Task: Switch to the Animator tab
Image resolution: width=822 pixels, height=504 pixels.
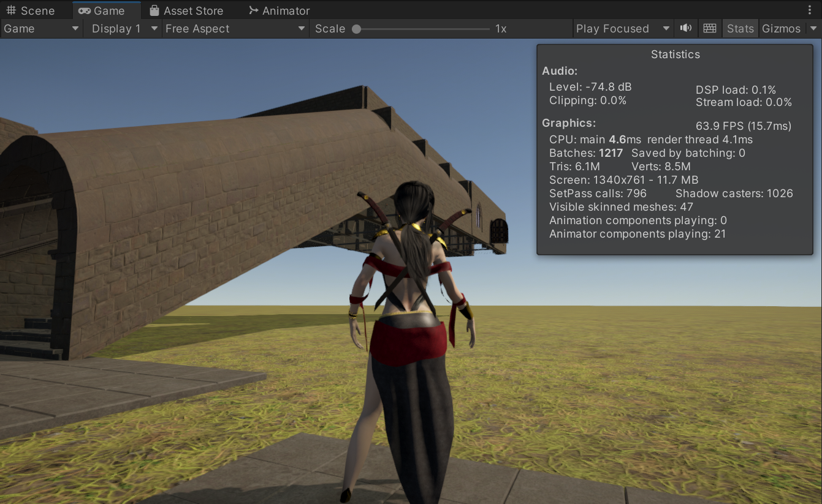Action: pyautogui.click(x=279, y=10)
